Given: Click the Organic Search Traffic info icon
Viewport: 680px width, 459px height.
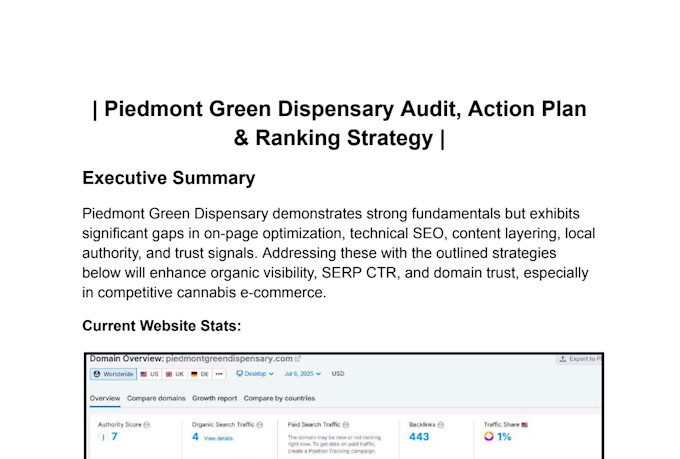Looking at the screenshot, I should [x=260, y=425].
